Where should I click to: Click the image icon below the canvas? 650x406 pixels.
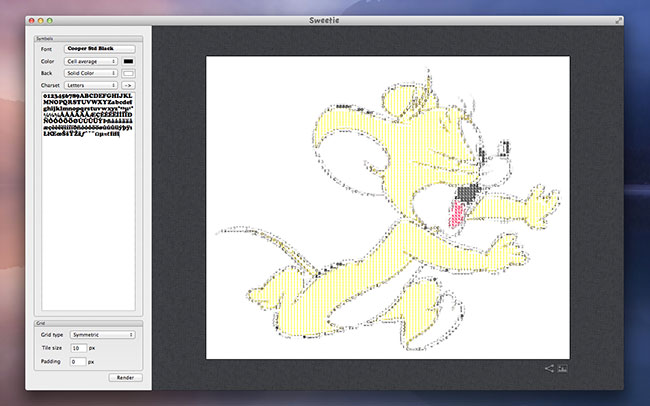tap(563, 369)
